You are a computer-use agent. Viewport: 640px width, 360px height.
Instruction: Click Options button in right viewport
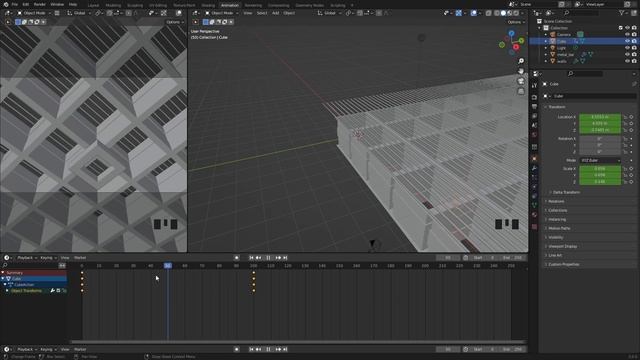coord(516,22)
